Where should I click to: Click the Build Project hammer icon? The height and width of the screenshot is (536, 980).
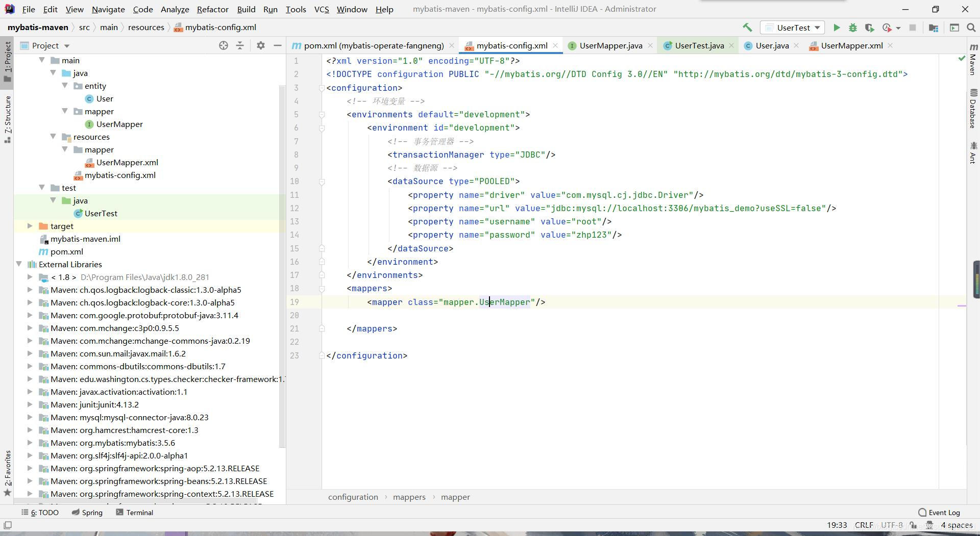[x=747, y=28]
